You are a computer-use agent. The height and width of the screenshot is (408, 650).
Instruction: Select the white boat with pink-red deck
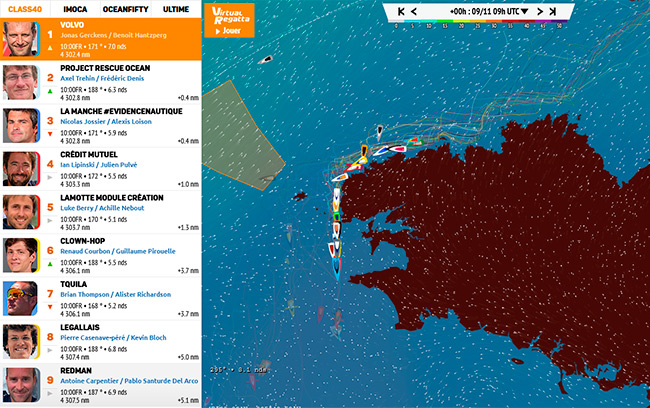point(398,148)
